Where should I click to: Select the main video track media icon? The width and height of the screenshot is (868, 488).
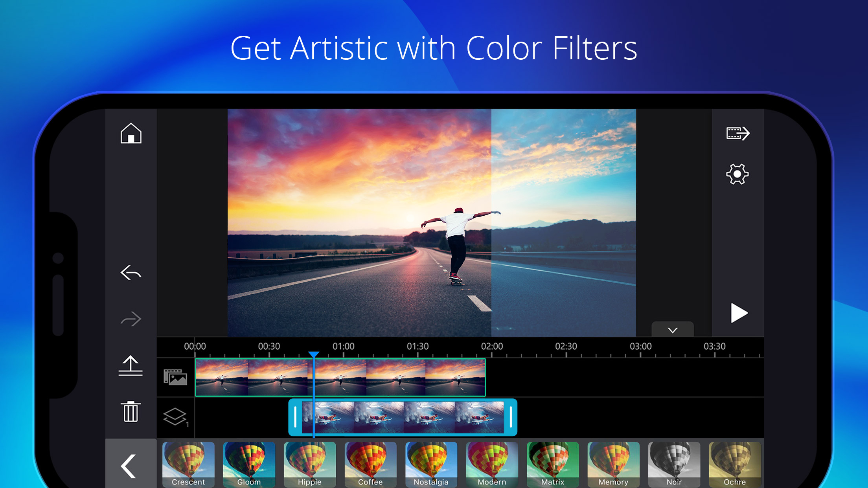coord(175,377)
